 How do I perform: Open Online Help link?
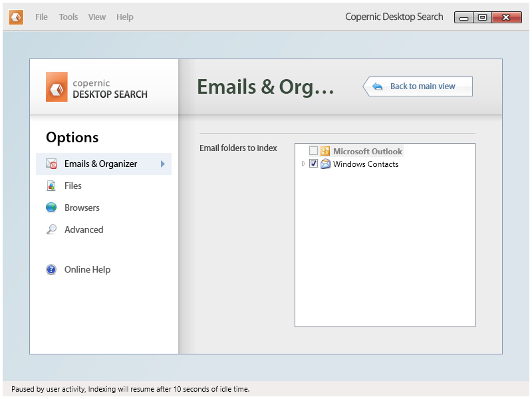(87, 269)
